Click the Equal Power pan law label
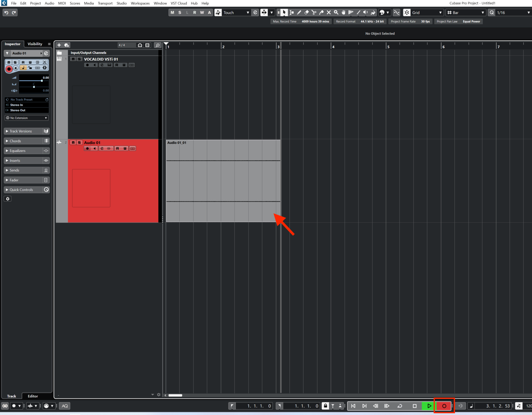This screenshot has height=415, width=532. 471,21
